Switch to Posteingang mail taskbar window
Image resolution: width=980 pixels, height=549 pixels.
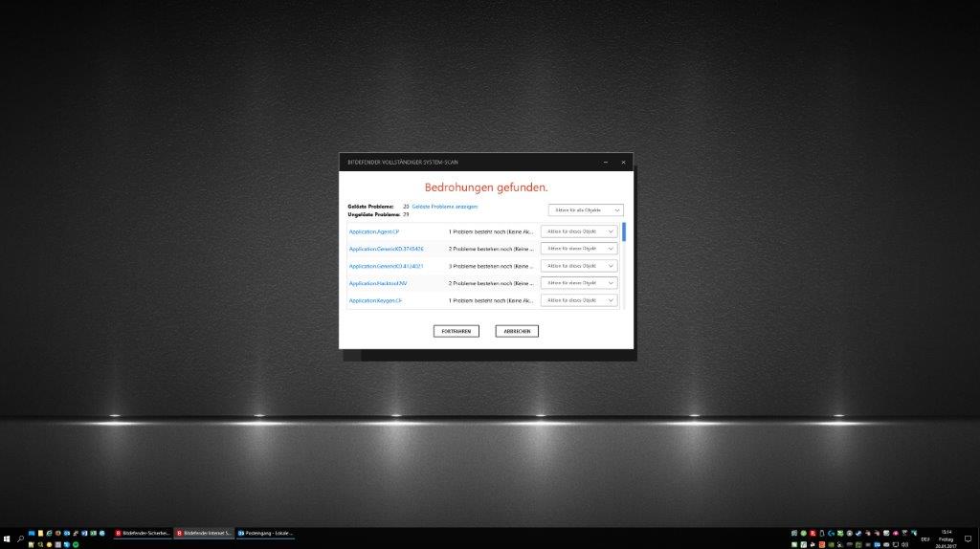pos(266,534)
